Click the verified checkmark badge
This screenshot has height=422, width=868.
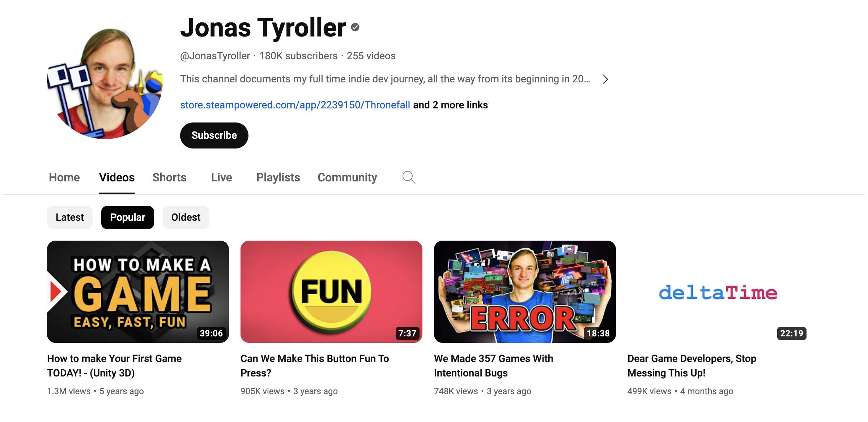pos(355,27)
